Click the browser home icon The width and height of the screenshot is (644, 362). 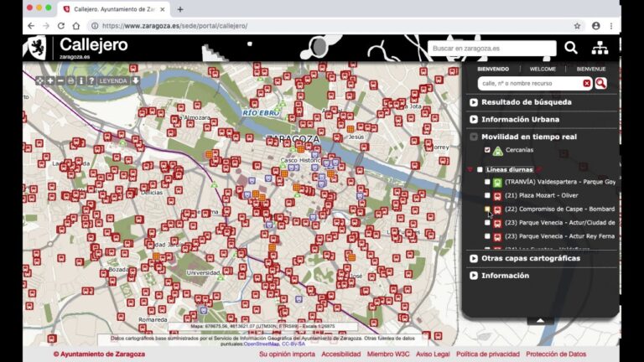coord(76,26)
